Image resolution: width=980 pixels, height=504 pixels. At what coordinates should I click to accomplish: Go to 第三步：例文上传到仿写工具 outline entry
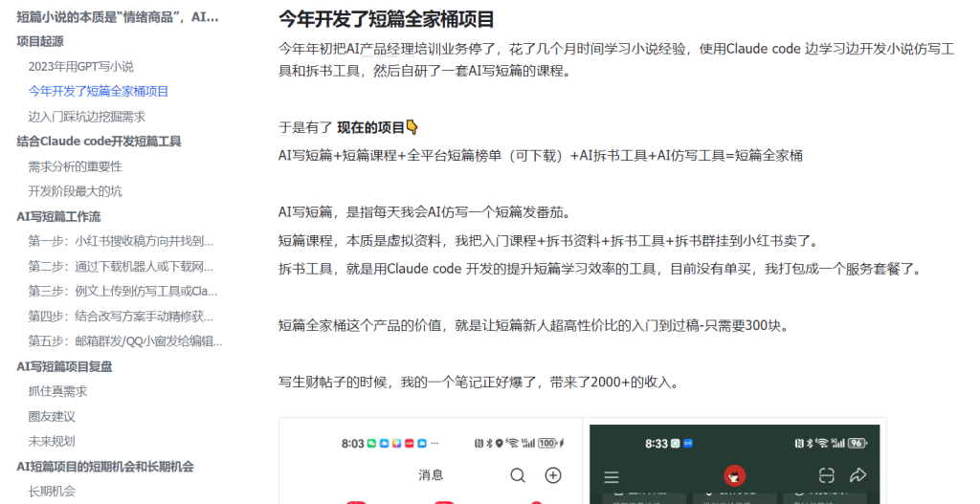click(123, 291)
